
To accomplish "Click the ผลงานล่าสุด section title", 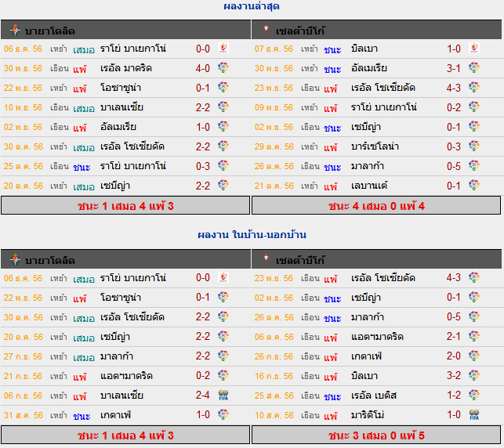I will coord(252,6).
